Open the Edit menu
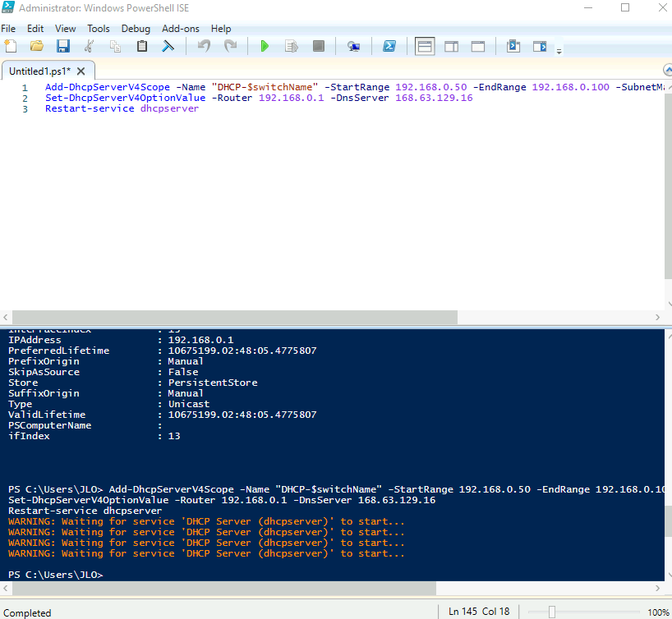Screen dimensions: 672x619 point(35,29)
